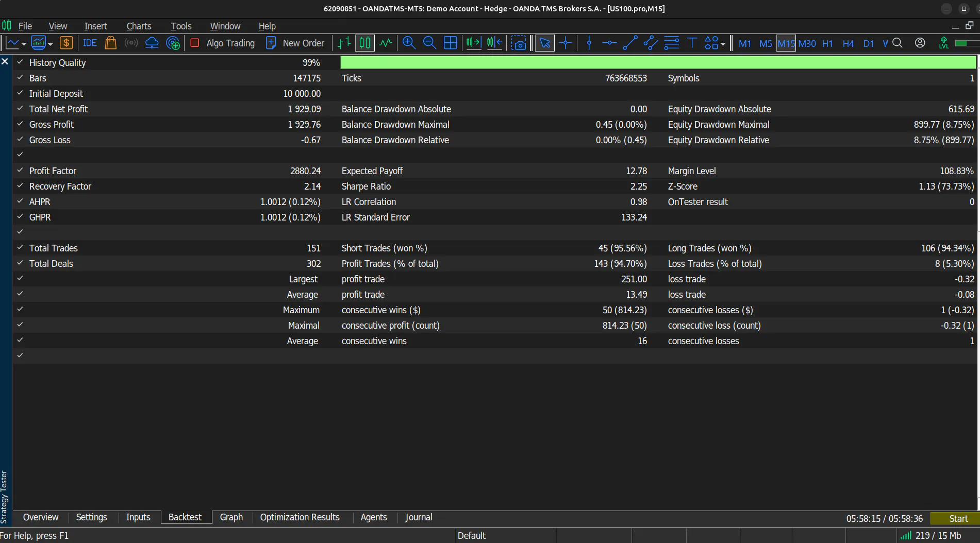Expand the shapes objects dropdown arrow

[x=723, y=44]
